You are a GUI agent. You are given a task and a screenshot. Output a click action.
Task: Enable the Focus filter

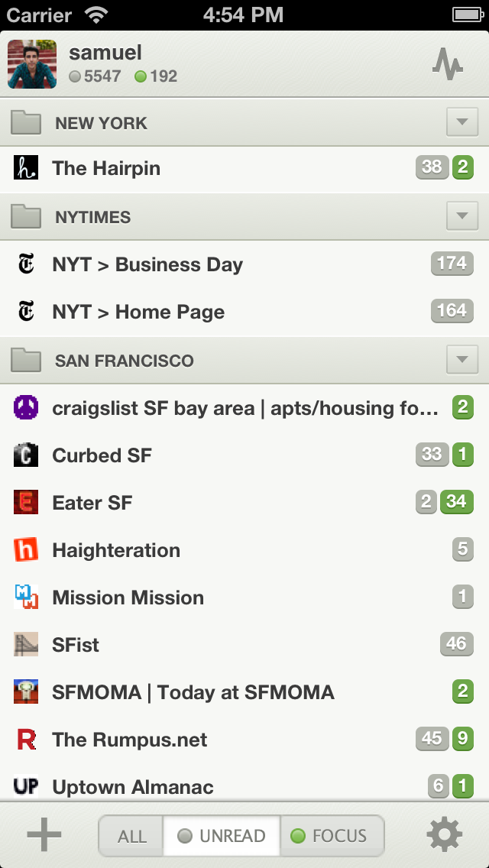330,836
